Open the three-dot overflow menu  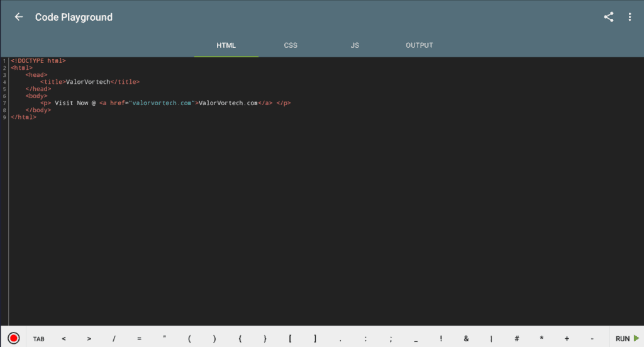click(630, 17)
